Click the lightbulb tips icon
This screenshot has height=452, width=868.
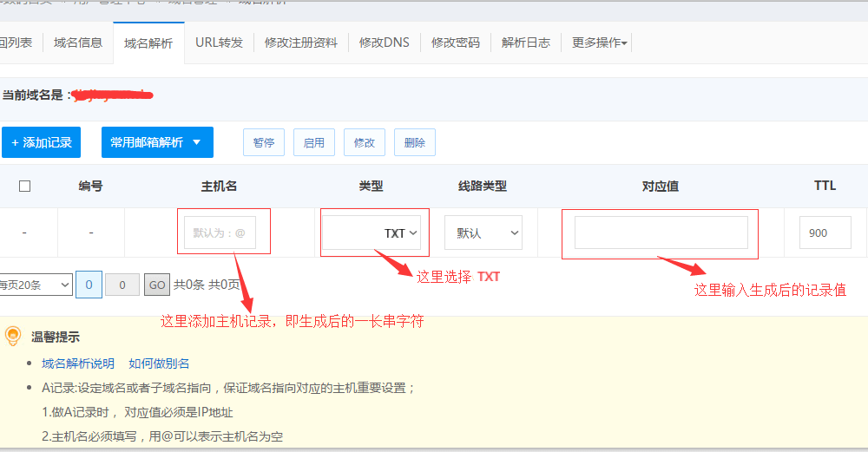12,337
